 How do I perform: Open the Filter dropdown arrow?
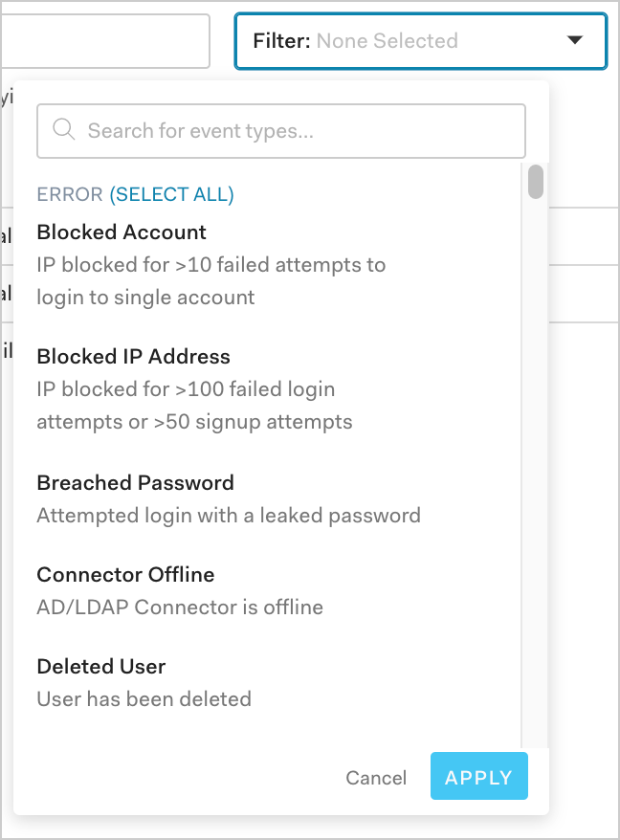(x=574, y=40)
